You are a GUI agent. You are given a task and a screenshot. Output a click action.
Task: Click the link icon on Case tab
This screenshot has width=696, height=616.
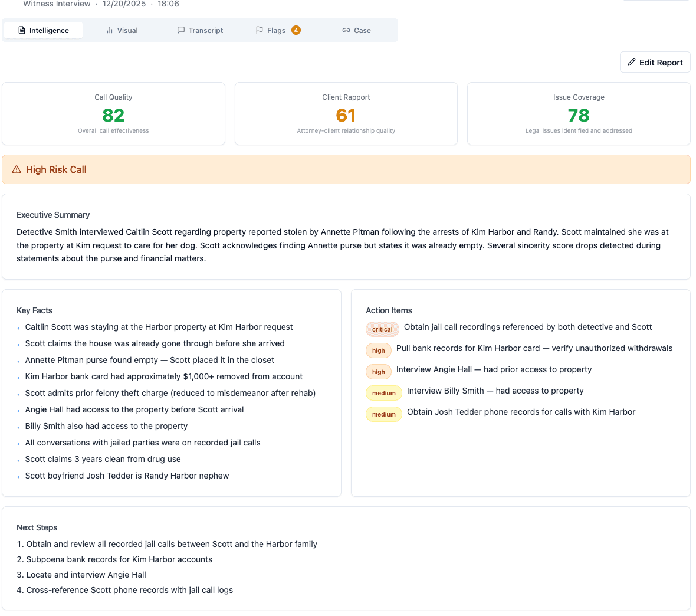345,30
